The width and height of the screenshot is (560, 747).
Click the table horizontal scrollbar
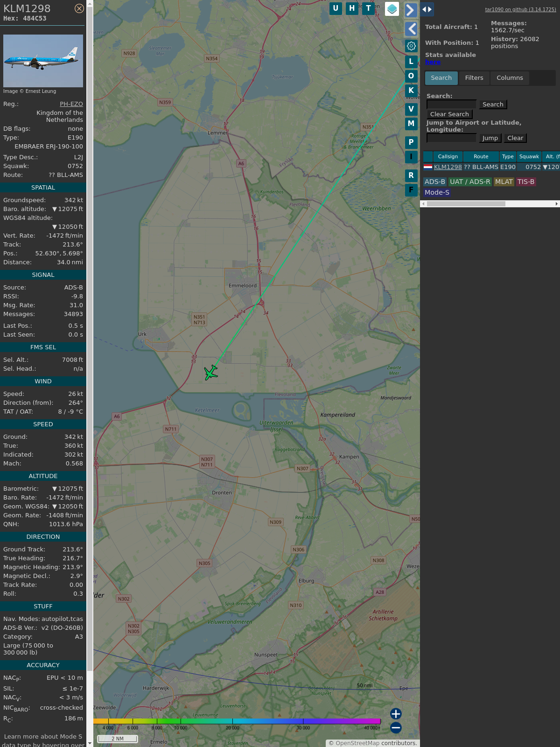click(x=466, y=204)
